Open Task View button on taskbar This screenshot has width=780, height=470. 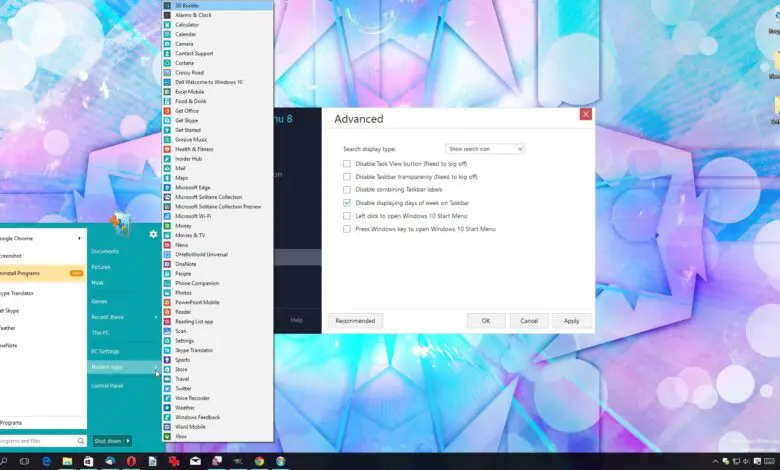(x=24, y=462)
